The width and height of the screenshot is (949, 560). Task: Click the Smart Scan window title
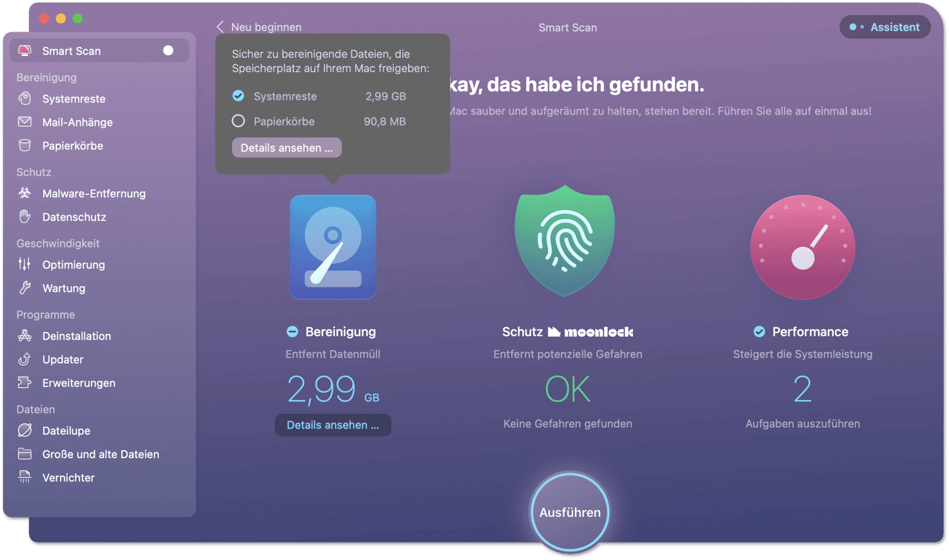[568, 28]
